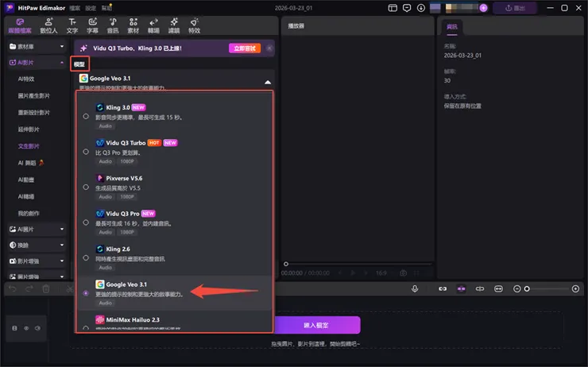The height and width of the screenshot is (367, 588).
Task: Open the 設定 settings menu
Action: [x=91, y=8]
